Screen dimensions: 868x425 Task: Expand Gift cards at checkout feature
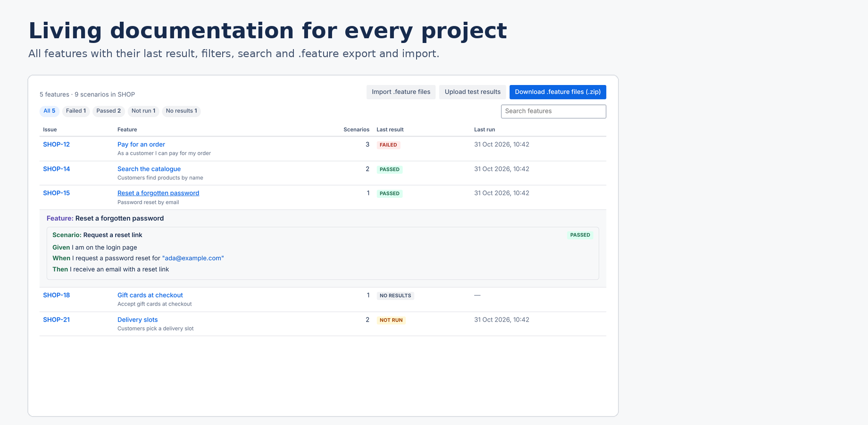pos(150,295)
